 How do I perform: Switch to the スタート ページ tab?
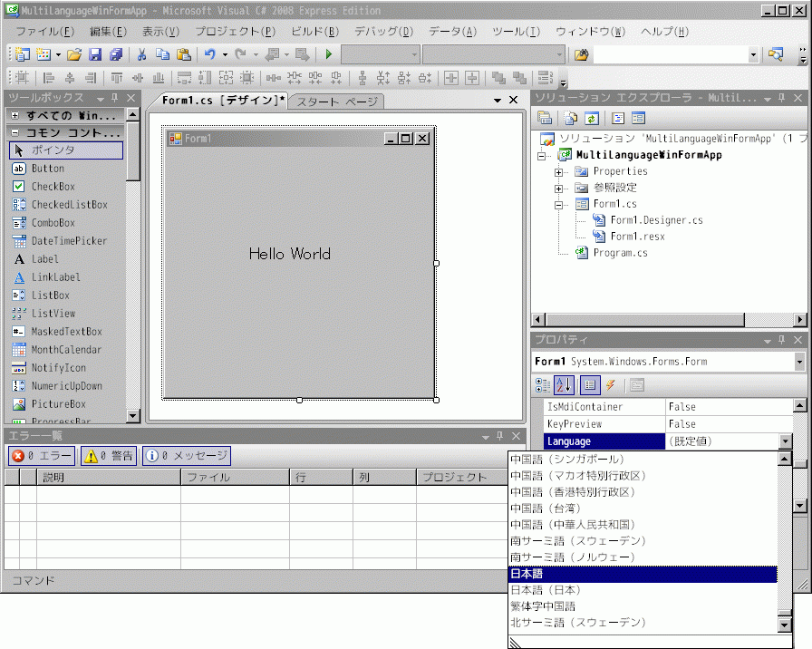[x=337, y=102]
